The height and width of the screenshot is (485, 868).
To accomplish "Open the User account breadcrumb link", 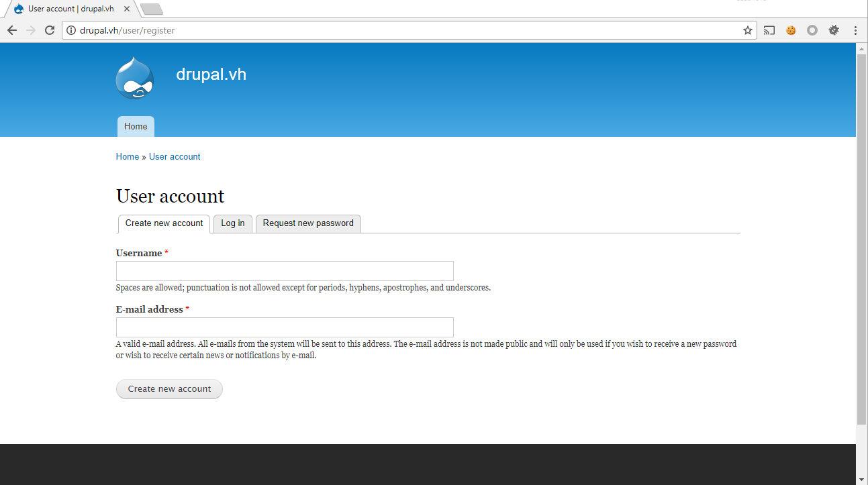I will [175, 156].
